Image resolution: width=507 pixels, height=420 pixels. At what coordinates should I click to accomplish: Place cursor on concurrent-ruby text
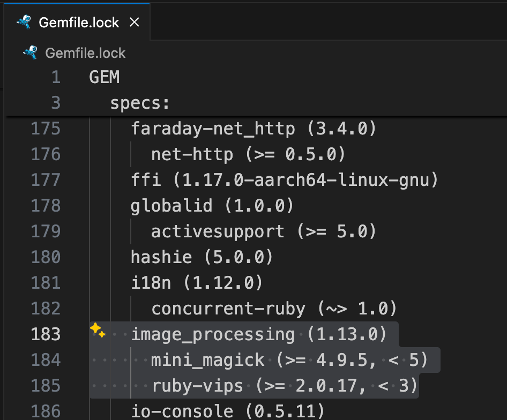click(x=228, y=309)
